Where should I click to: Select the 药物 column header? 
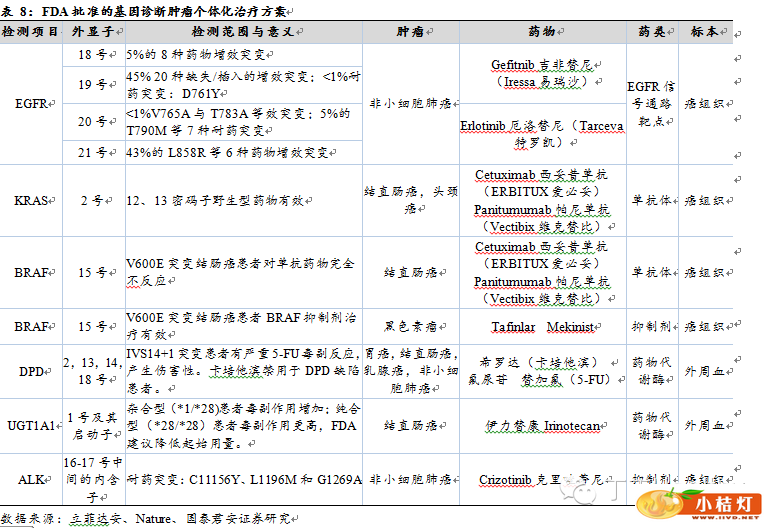(540, 32)
